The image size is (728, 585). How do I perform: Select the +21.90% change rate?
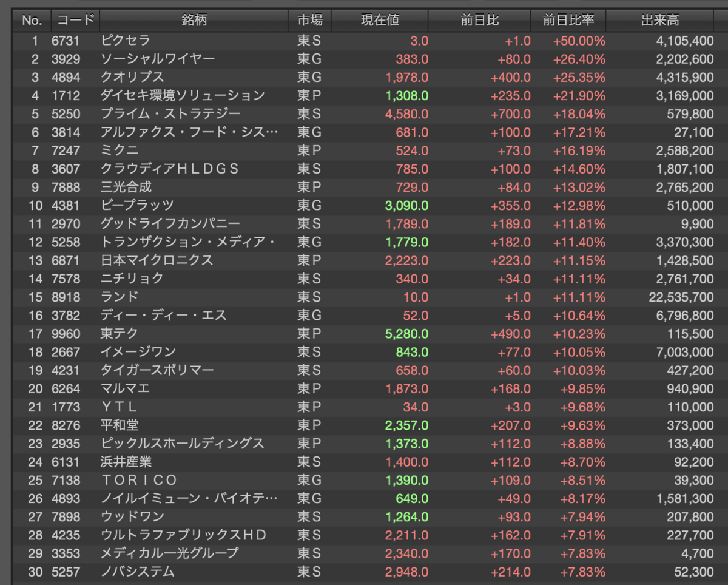point(579,95)
